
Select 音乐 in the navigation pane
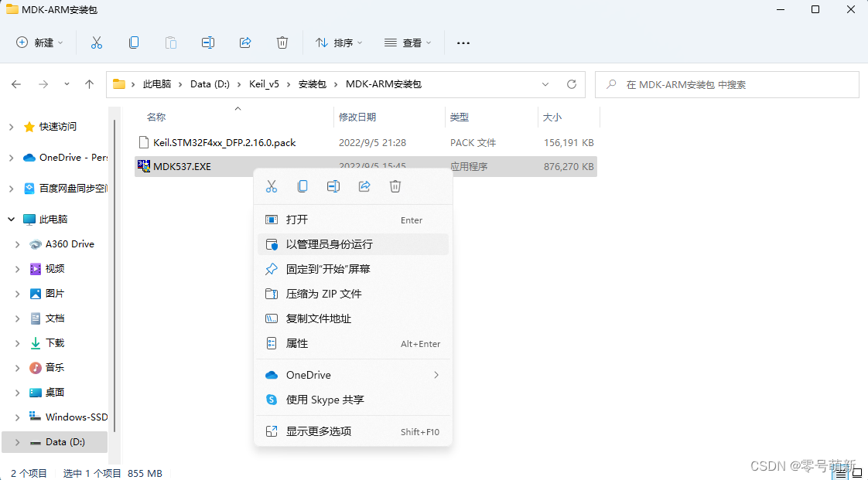(x=55, y=368)
